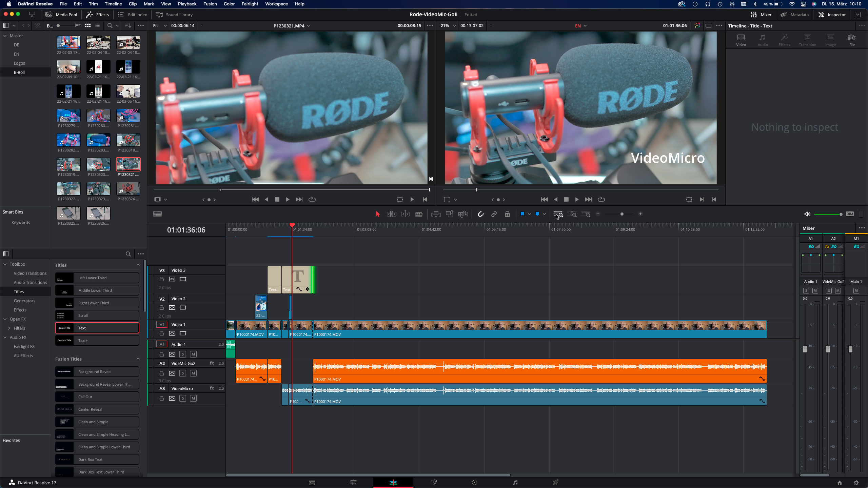Lock the Video 3 track

pyautogui.click(x=162, y=279)
